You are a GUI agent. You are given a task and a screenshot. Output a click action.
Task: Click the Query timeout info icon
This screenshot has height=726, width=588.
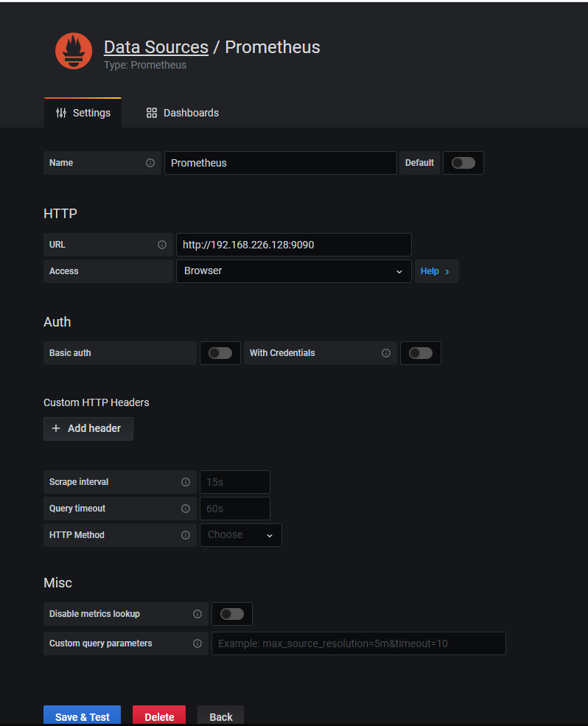coord(186,509)
